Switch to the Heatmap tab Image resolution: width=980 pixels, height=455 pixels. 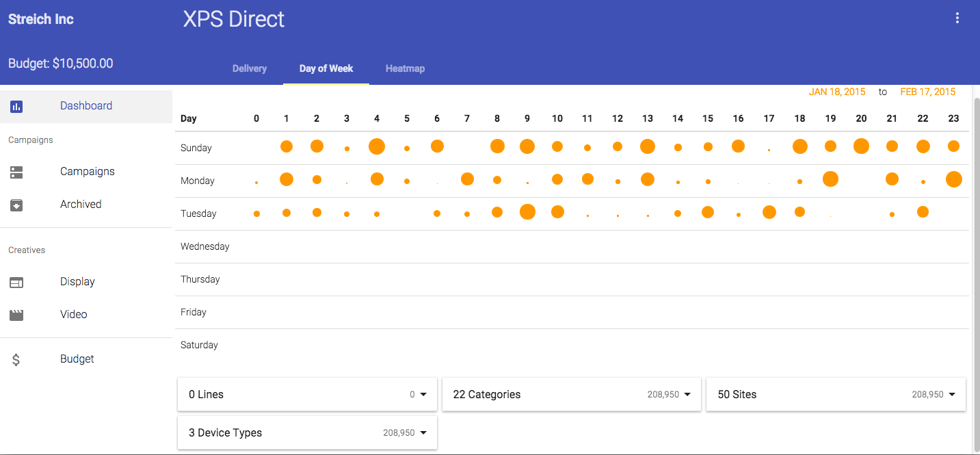click(405, 68)
